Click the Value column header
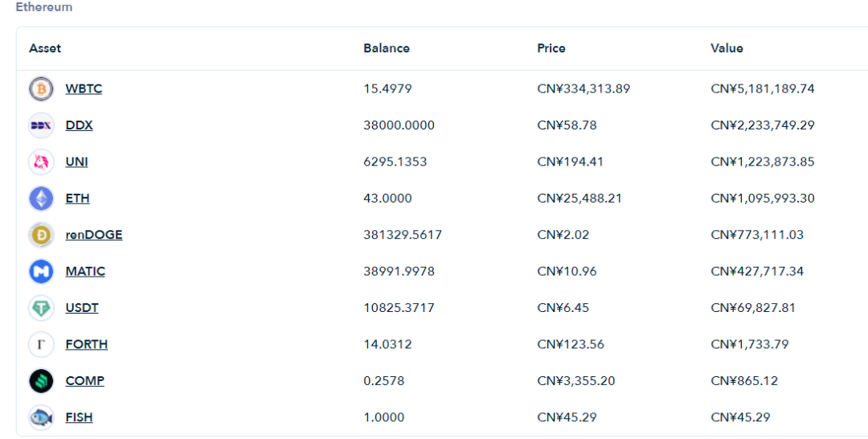 [727, 48]
